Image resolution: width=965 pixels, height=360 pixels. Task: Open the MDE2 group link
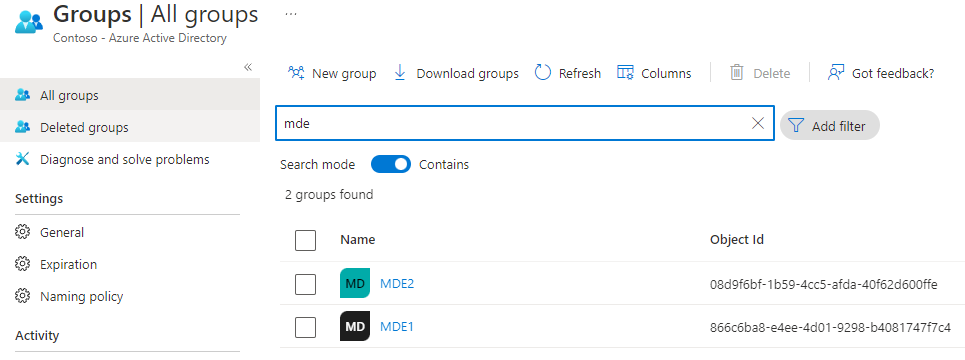397,284
